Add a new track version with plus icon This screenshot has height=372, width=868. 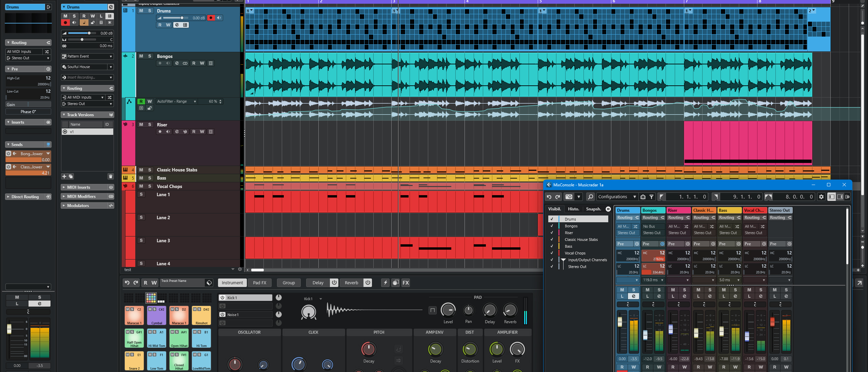64,176
